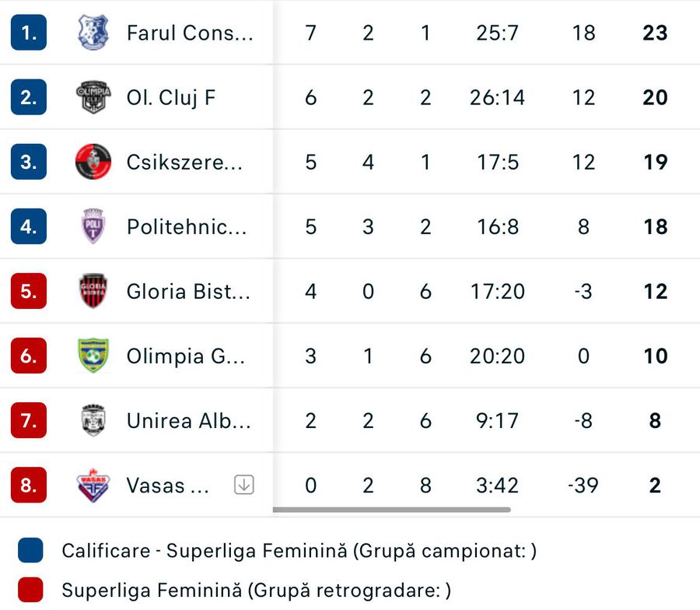The height and width of the screenshot is (610, 700).
Task: Select the Ol. Cluj team logo
Action: point(93,97)
